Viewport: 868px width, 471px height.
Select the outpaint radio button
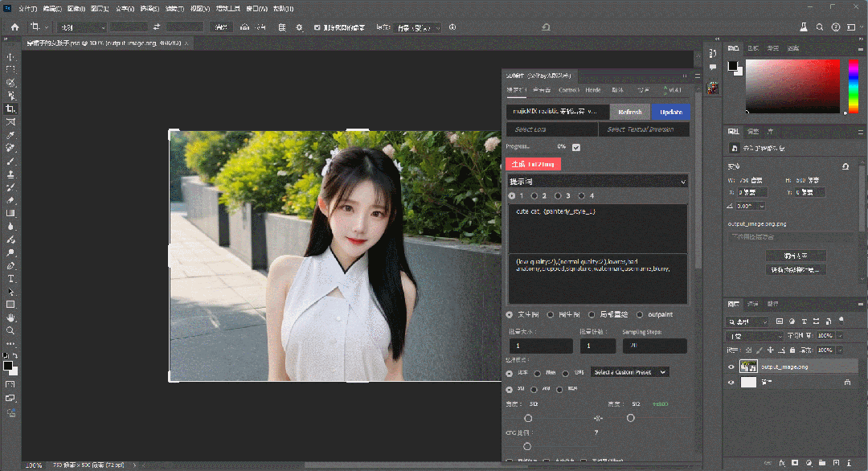(x=640, y=314)
